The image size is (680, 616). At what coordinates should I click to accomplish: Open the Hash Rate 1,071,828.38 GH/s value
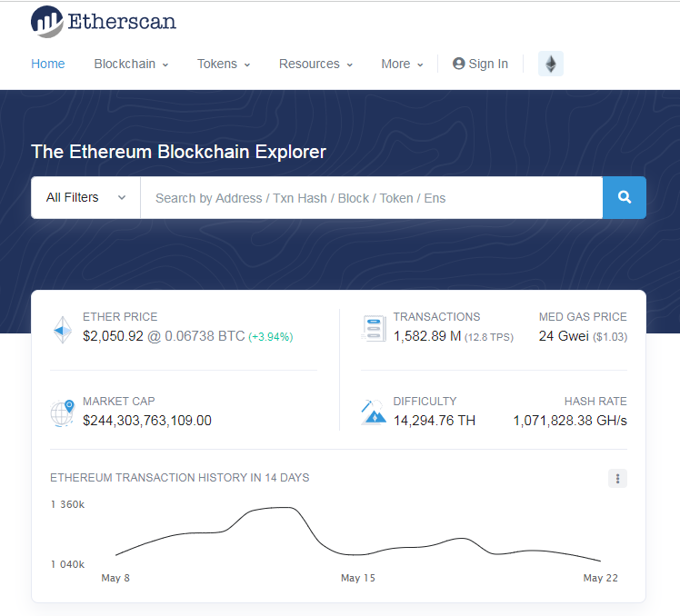[x=570, y=421]
